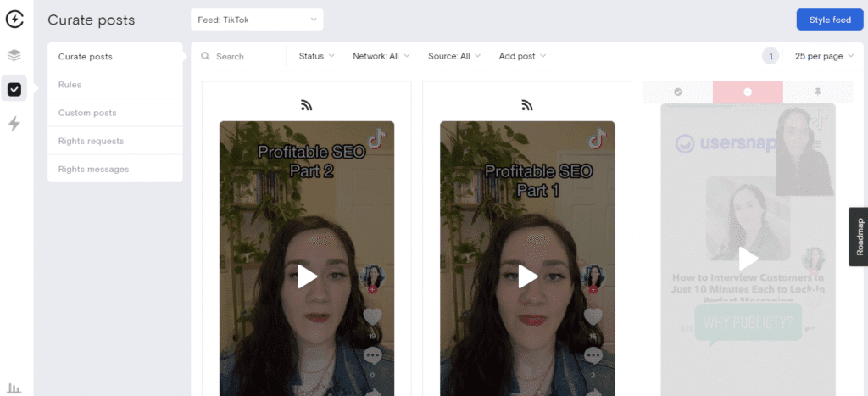The image size is (868, 396).
Task: Click heart icon on Profitable SEO Part 1
Action: [x=593, y=317]
